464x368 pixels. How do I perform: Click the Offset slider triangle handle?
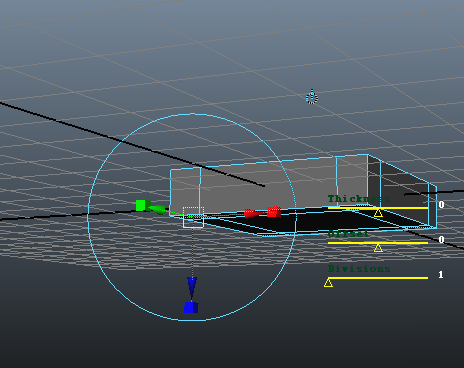378,248
